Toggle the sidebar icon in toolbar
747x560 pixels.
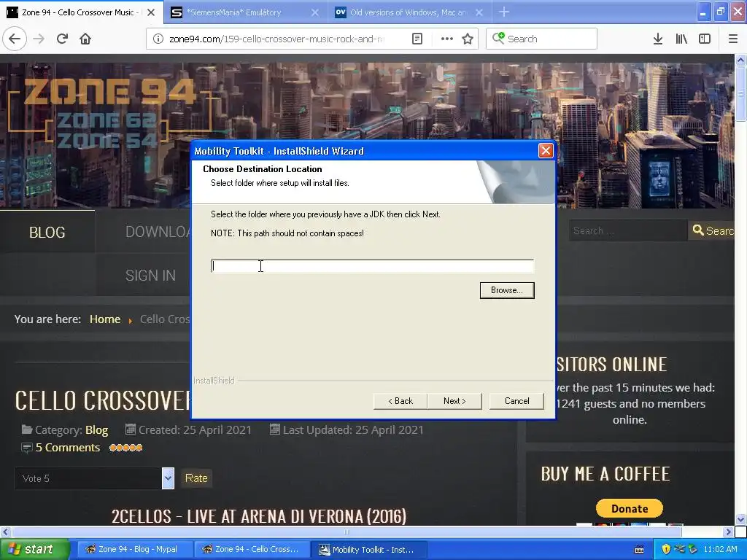tap(705, 39)
